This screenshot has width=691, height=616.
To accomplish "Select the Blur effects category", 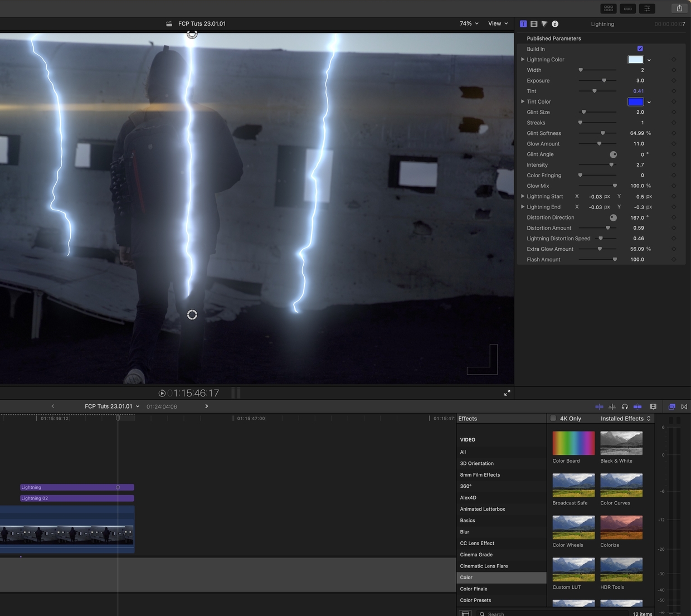I will pos(464,531).
